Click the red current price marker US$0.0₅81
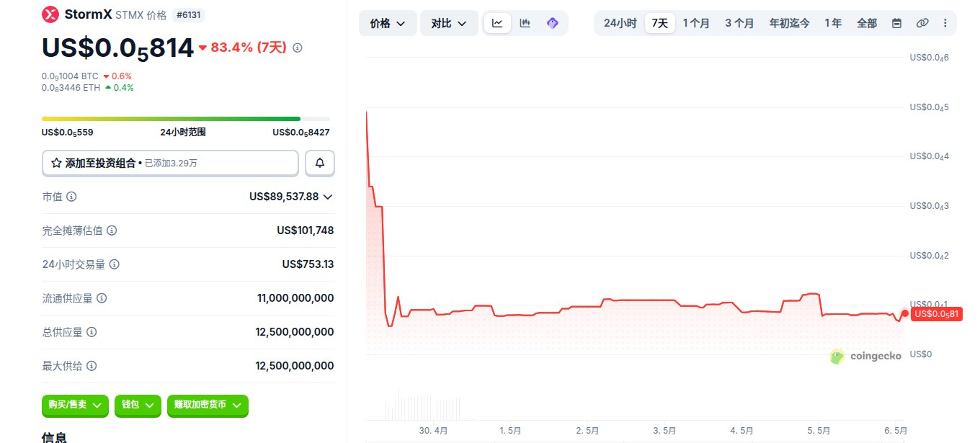Viewport: 980px width, 443px height. coord(936,314)
